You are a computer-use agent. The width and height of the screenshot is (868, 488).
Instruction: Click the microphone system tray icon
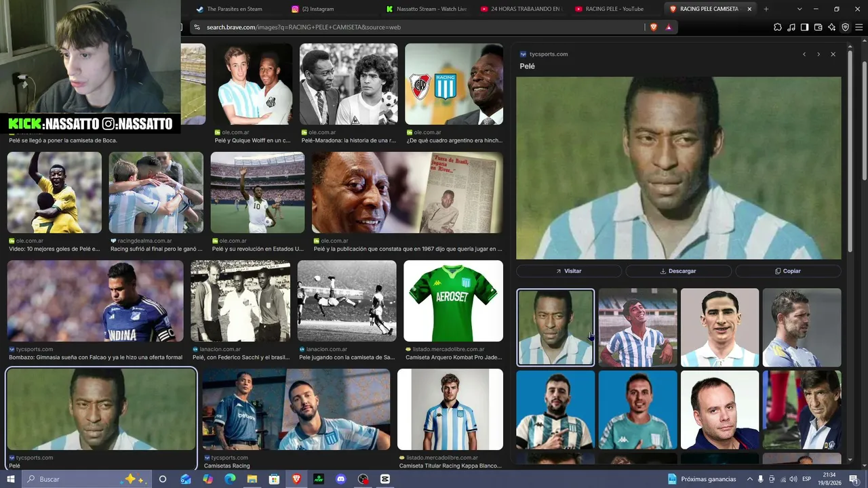[760, 479]
